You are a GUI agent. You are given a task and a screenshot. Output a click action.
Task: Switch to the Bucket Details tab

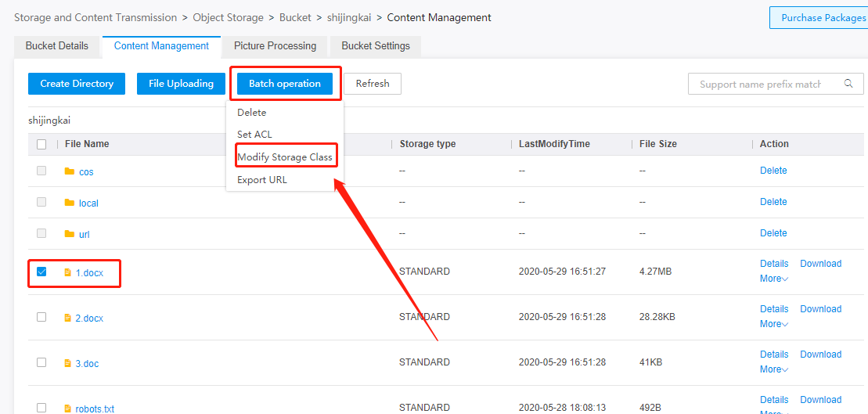tap(57, 46)
